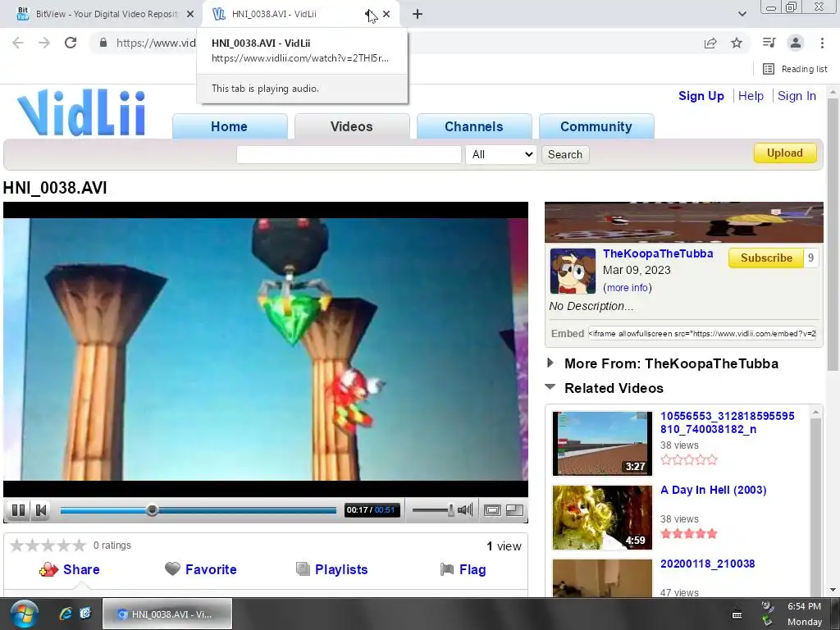
Task: Open the thumbnail of the 3:27 video
Action: coord(602,443)
